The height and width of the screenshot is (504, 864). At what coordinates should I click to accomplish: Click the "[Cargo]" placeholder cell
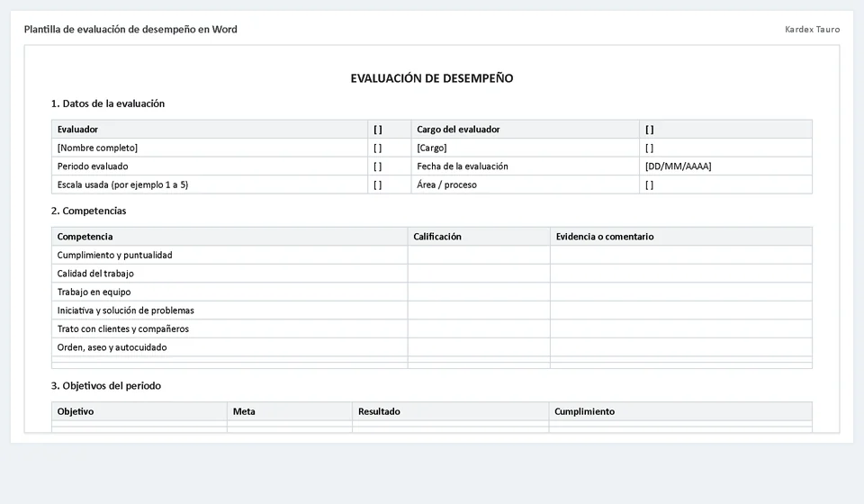(x=525, y=148)
